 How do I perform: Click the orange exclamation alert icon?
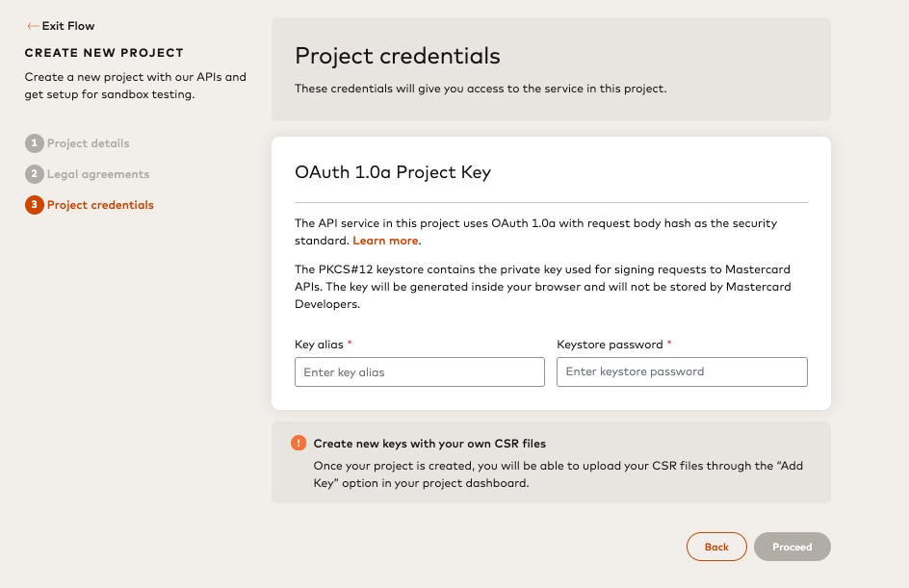coord(299,444)
